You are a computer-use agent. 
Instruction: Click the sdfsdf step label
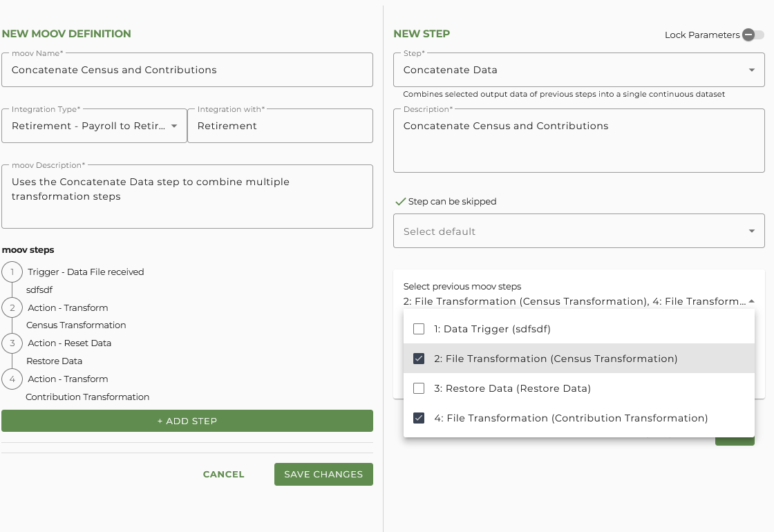click(x=39, y=289)
